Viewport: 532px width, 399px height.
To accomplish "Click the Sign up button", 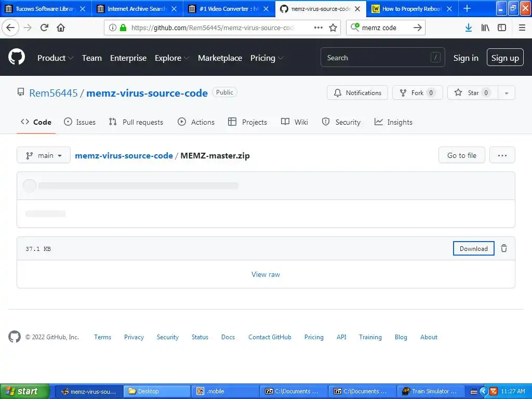I will tap(505, 58).
